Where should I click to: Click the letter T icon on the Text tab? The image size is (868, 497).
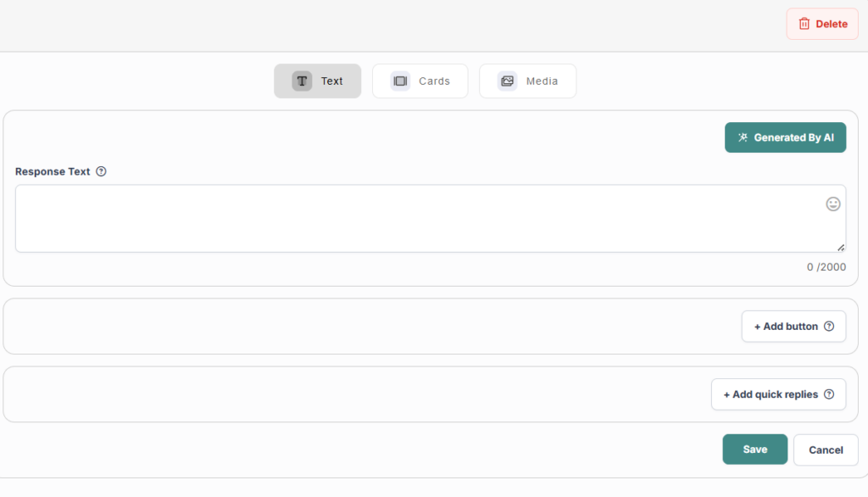coord(302,81)
